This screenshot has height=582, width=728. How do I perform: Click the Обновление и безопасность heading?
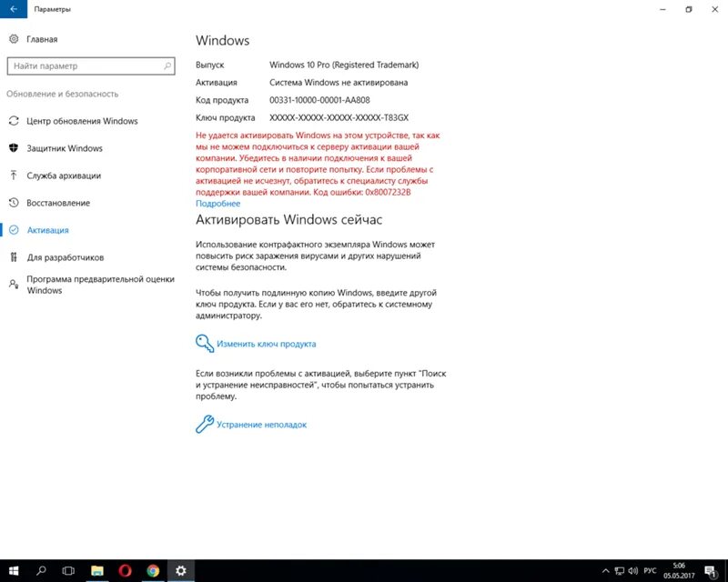[62, 95]
